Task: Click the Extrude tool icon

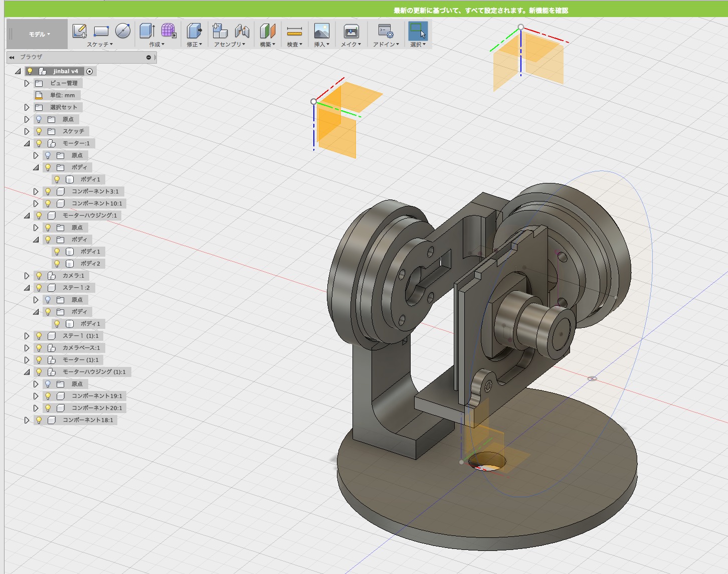Action: click(147, 31)
